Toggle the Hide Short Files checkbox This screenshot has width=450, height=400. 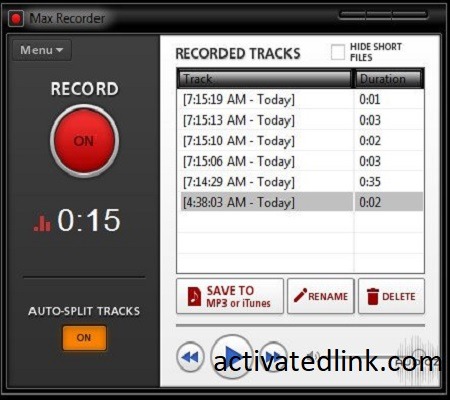click(x=338, y=52)
